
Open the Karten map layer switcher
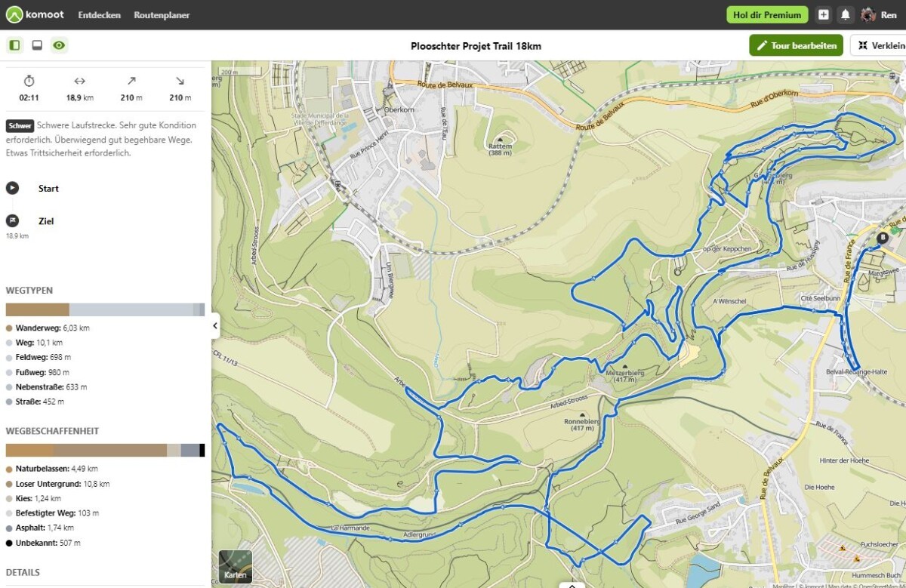(x=236, y=566)
